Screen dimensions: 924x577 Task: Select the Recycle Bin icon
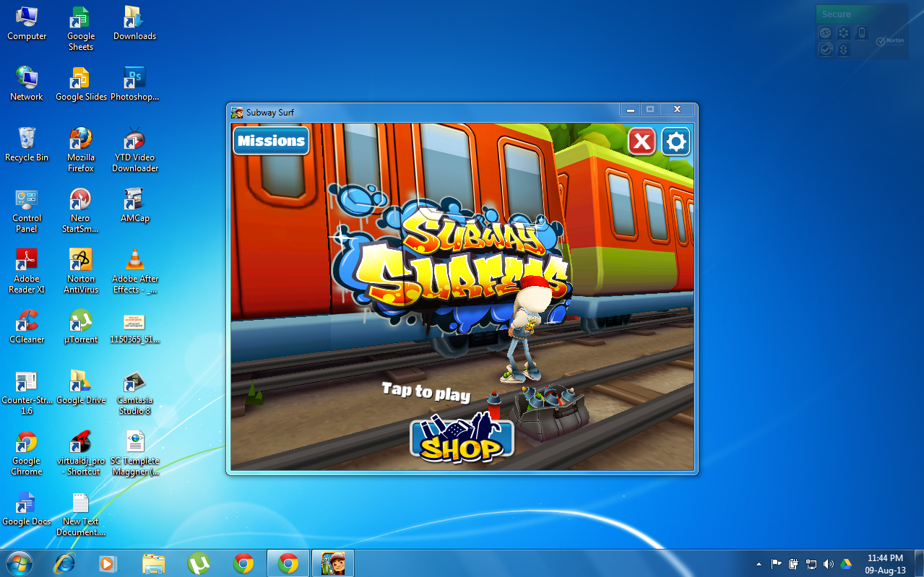pos(27,144)
